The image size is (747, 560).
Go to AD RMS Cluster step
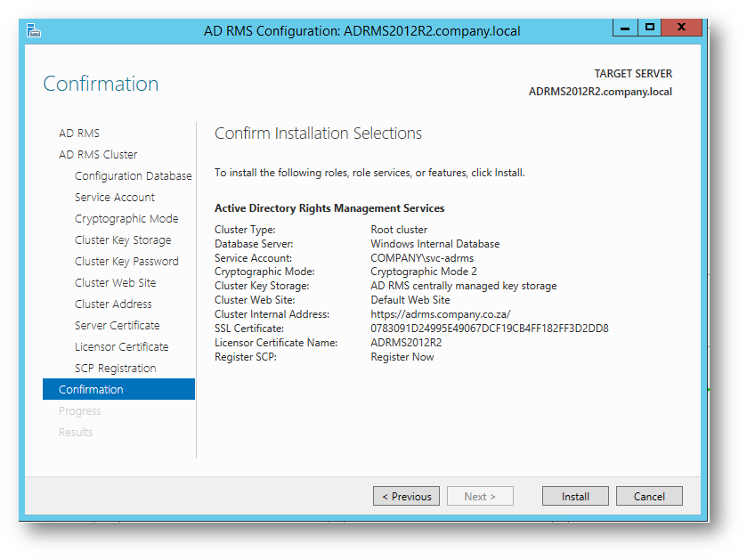[98, 155]
